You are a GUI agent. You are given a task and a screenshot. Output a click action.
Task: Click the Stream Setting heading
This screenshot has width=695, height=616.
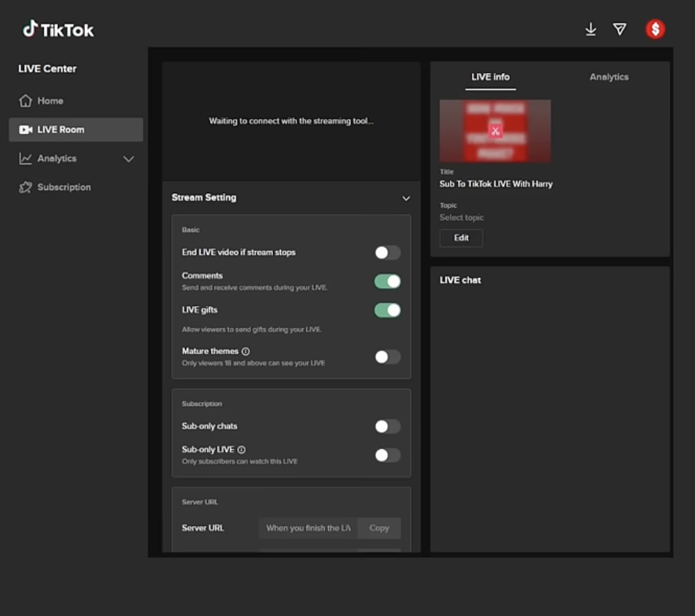[204, 198]
